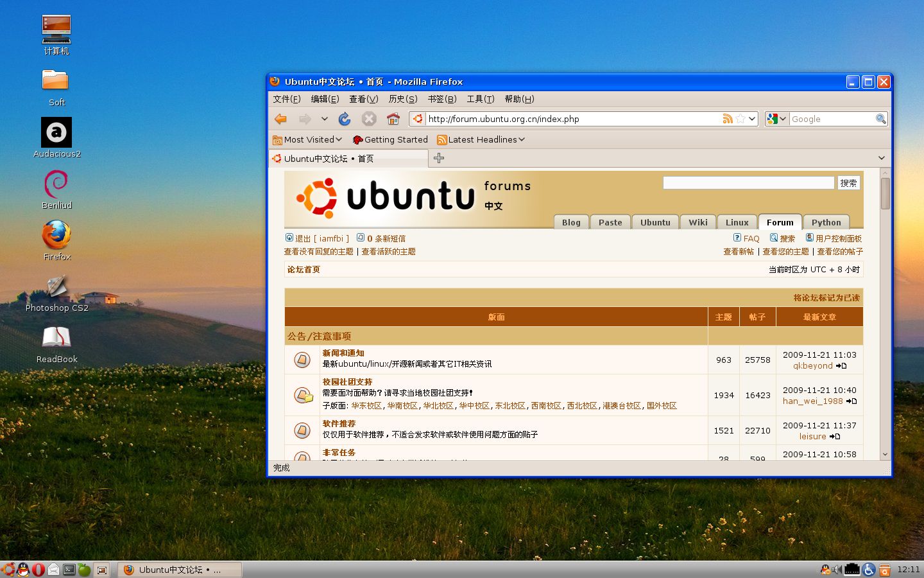Launch QQ penguin from the panel launcher
Image resolution: width=924 pixels, height=578 pixels.
23,570
